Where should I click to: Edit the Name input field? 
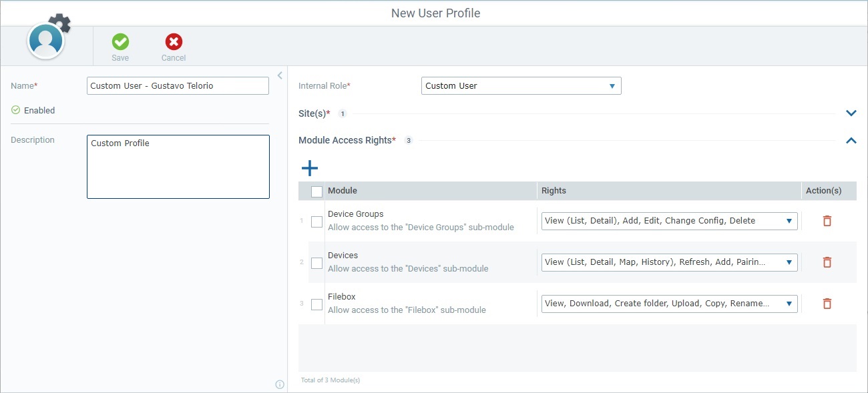177,85
